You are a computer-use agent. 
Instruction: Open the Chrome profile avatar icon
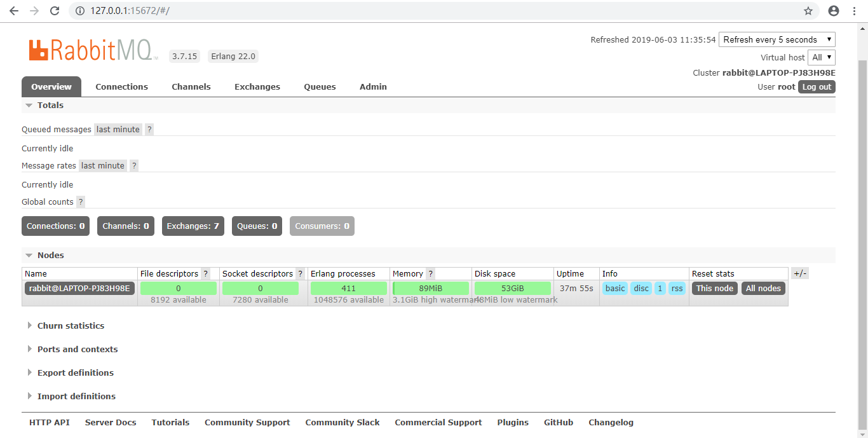coord(834,11)
